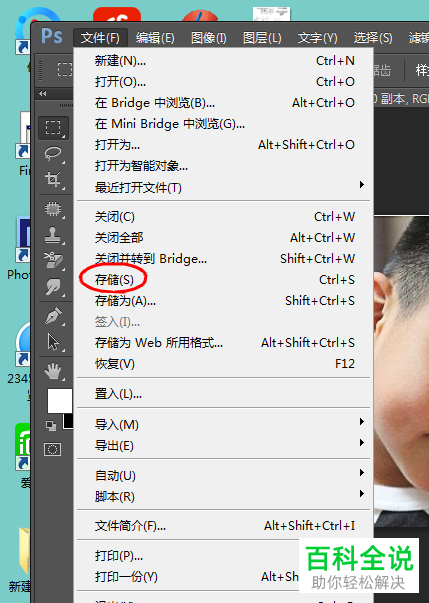Open the 图像(I) menu
429x603 pixels.
[209, 38]
